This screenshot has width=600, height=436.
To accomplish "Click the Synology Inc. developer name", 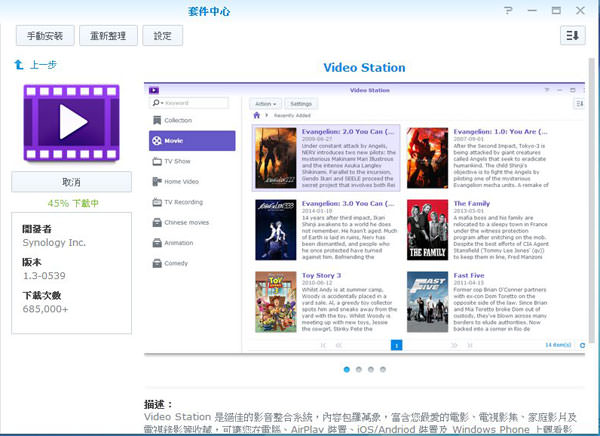I will click(x=54, y=241).
